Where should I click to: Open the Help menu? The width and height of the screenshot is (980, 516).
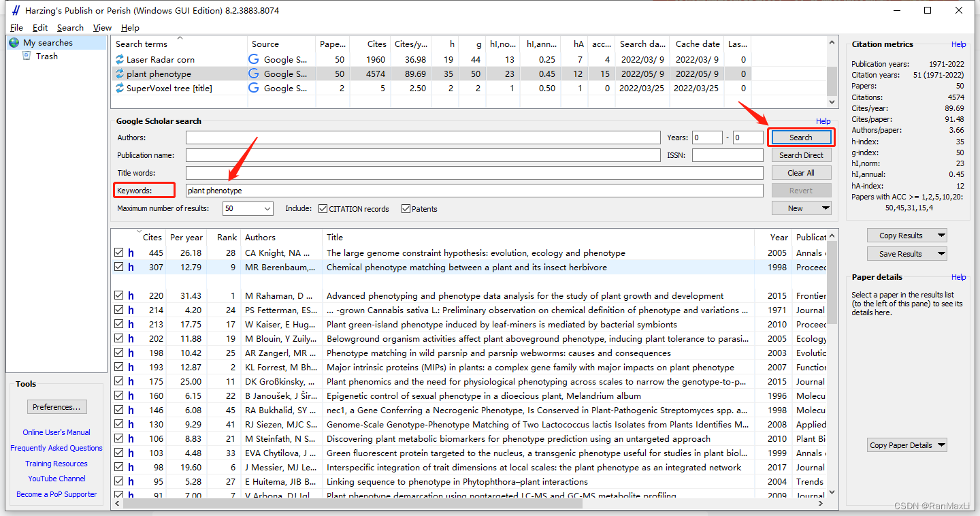[x=130, y=28]
